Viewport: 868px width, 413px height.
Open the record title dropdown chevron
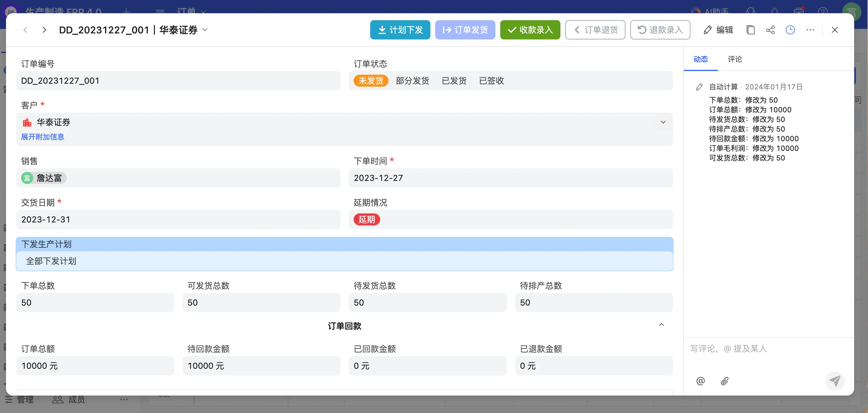tap(205, 30)
